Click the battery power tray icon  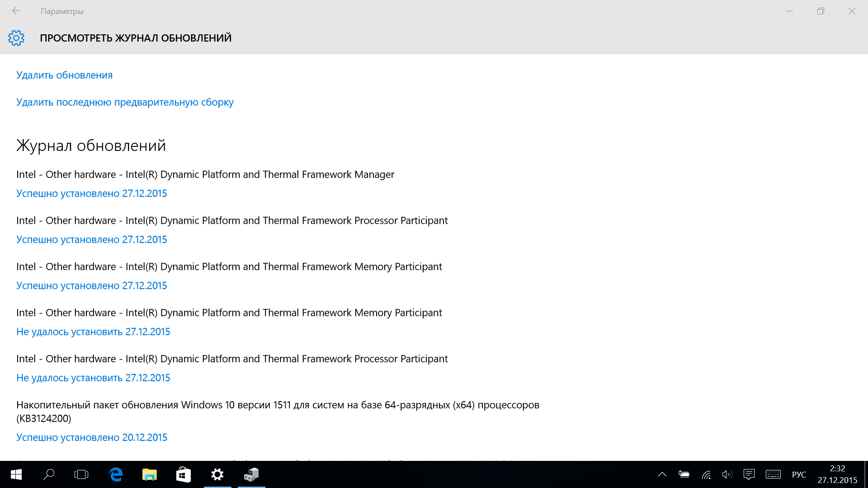pyautogui.click(x=684, y=474)
